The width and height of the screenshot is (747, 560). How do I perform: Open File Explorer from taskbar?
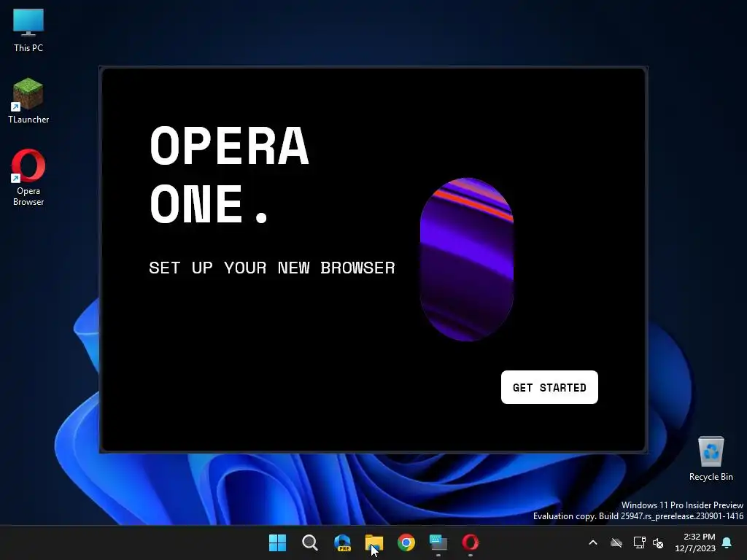[x=374, y=542]
